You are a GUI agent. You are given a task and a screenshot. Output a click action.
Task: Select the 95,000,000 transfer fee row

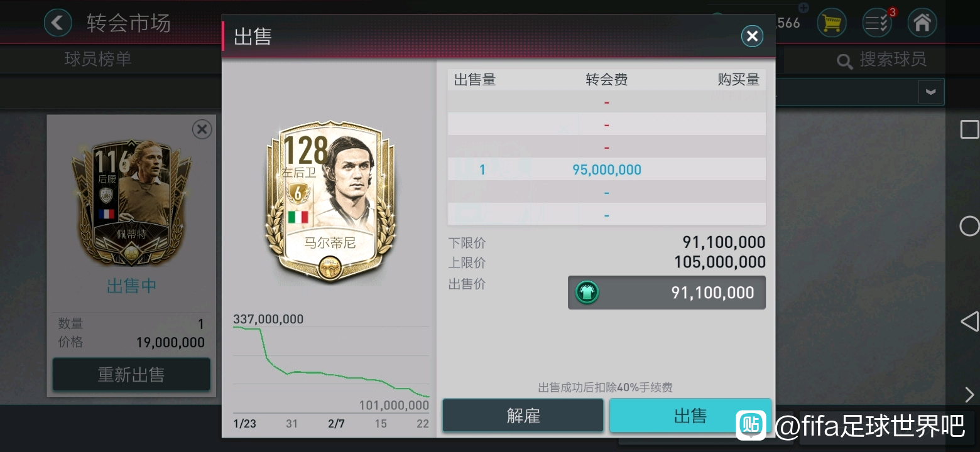click(x=606, y=169)
